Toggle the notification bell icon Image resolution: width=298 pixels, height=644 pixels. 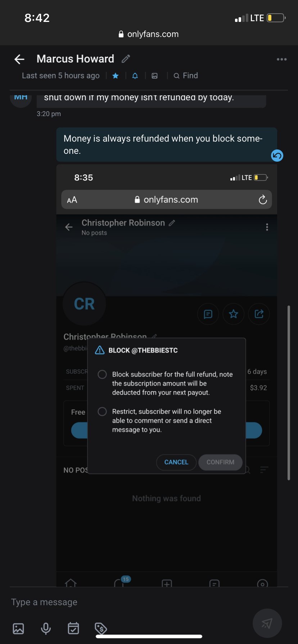coord(135,76)
